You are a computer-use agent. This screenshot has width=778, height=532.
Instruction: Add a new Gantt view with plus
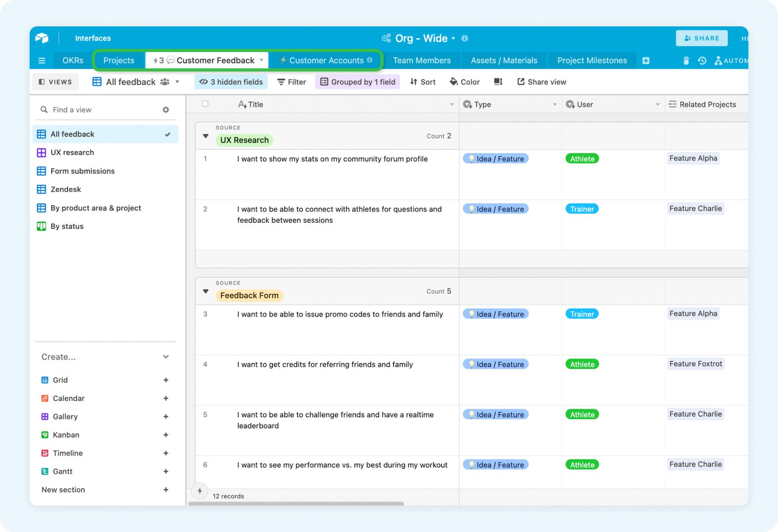(166, 472)
